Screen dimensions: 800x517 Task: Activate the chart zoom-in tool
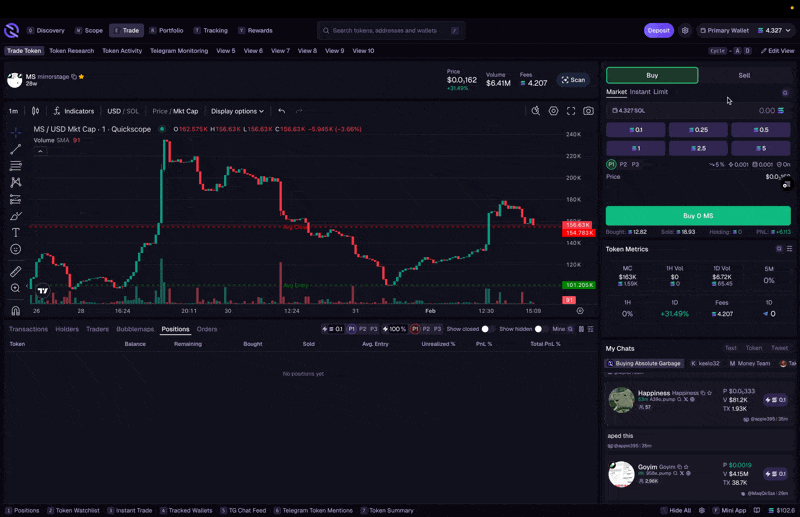click(16, 288)
